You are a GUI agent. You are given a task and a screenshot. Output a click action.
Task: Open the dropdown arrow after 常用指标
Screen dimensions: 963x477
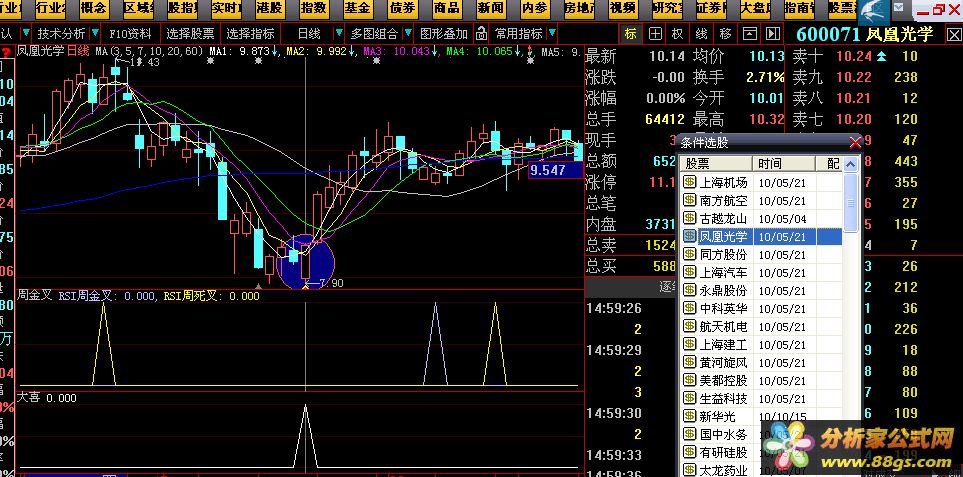[x=553, y=33]
